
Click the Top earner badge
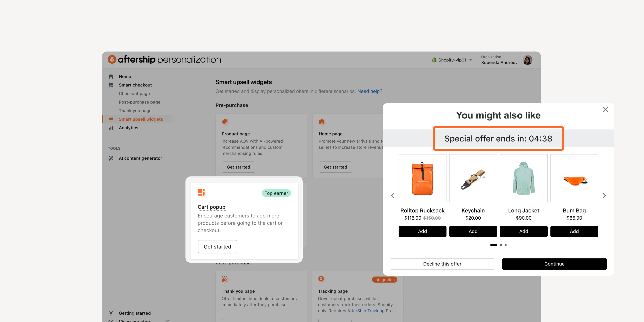(276, 193)
